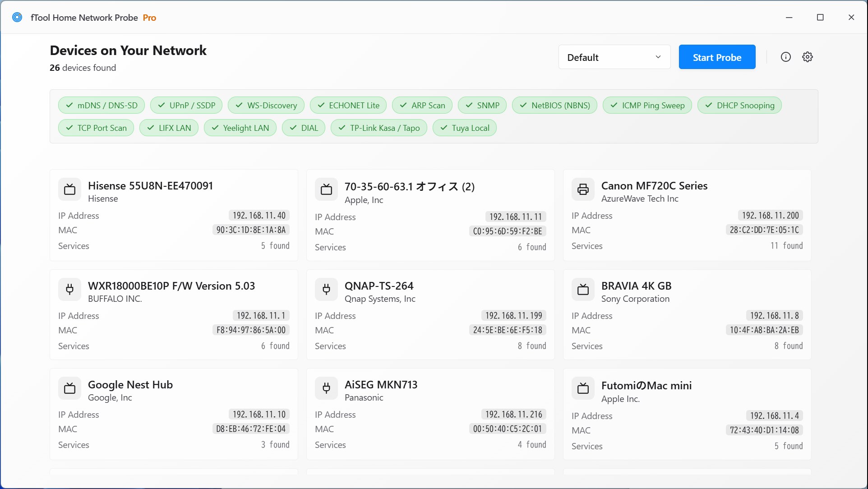This screenshot has height=489, width=868.
Task: Open the QNAP-TS-264 device title
Action: pos(379,286)
